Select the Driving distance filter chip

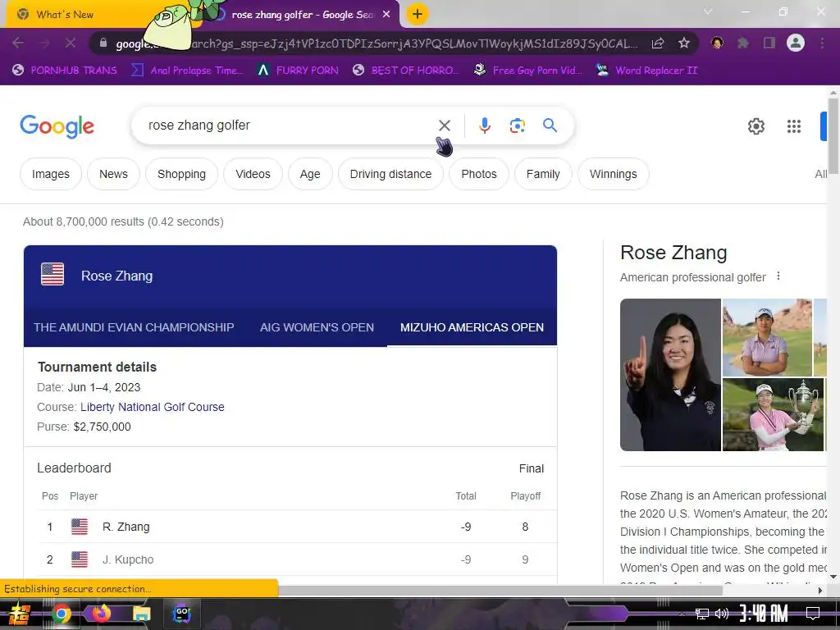click(x=390, y=174)
